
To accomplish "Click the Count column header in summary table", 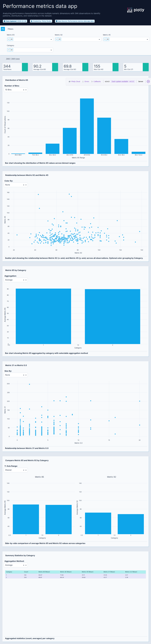I will (x=30, y=572).
